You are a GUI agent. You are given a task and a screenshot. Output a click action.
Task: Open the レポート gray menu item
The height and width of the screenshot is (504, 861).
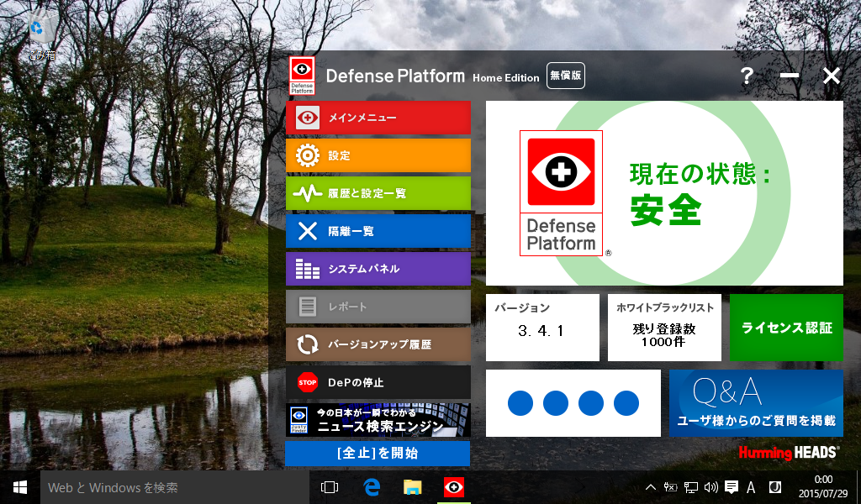pos(378,307)
